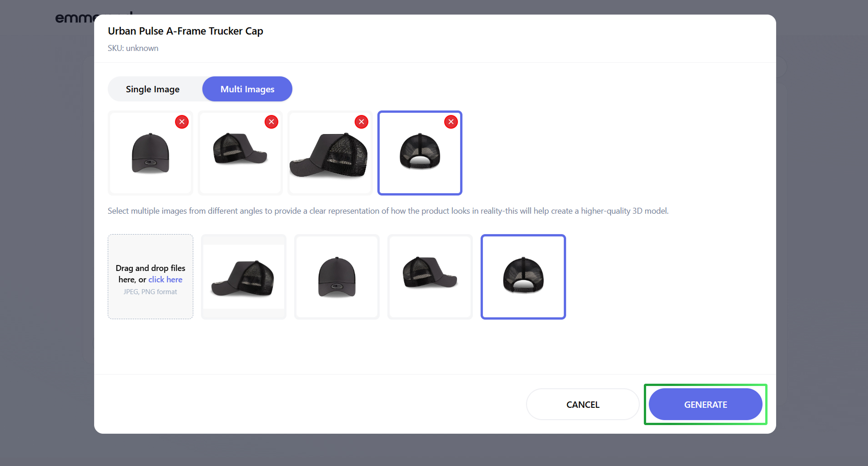Select large side-view cap in selected row

pyautogui.click(x=330, y=153)
